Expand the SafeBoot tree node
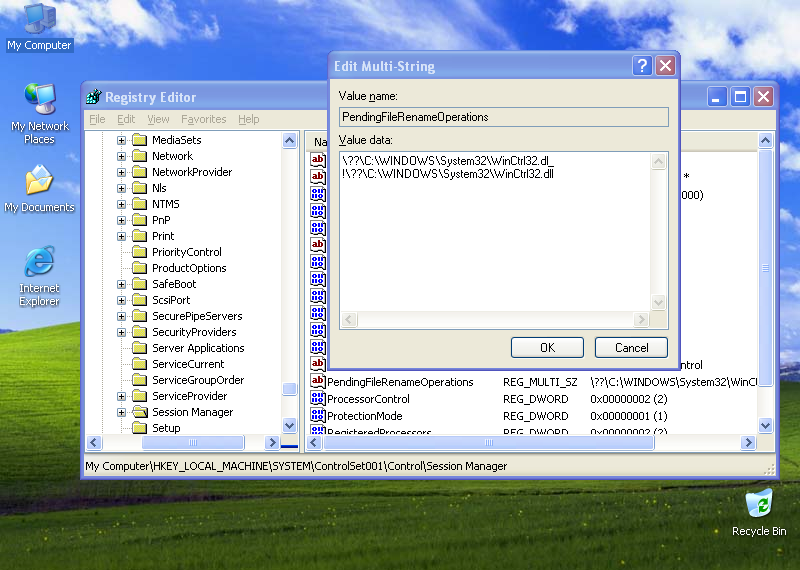800x570 pixels. click(121, 284)
